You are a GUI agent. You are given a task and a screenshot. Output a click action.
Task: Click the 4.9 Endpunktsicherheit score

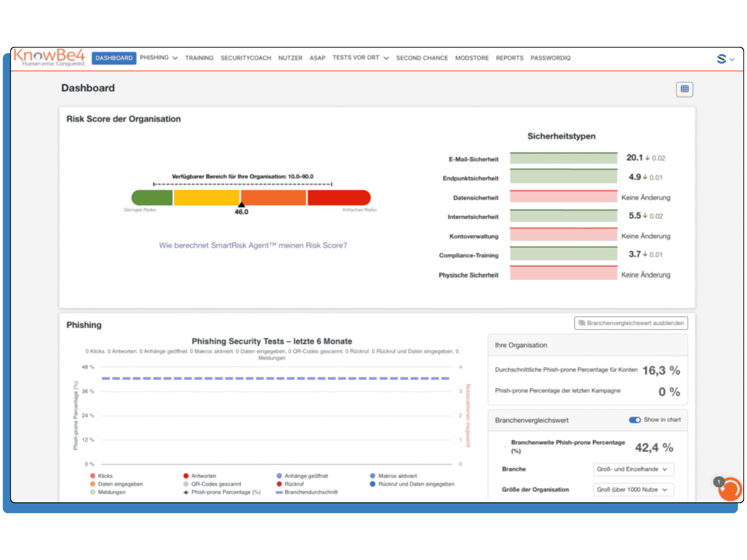(635, 177)
